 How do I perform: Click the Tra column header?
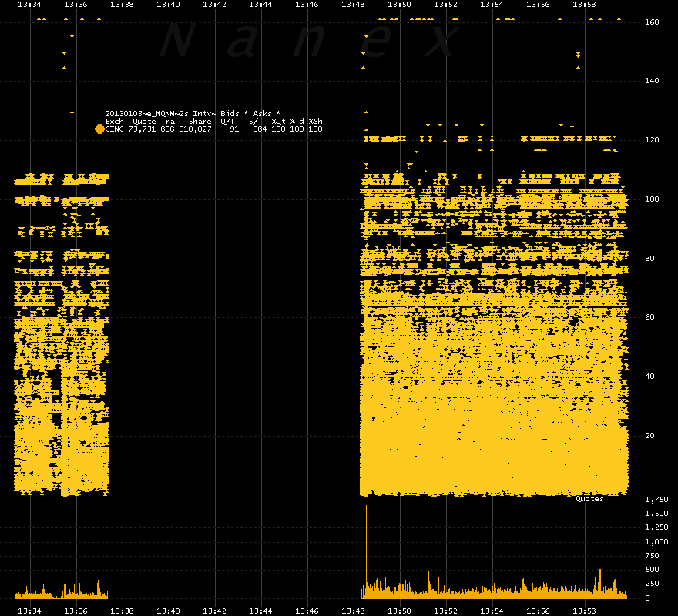pyautogui.click(x=168, y=122)
